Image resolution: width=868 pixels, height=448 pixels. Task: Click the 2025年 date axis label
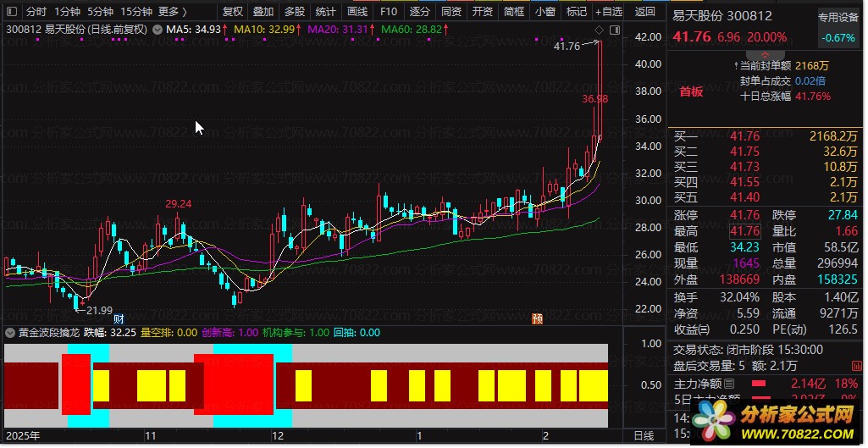(x=23, y=436)
